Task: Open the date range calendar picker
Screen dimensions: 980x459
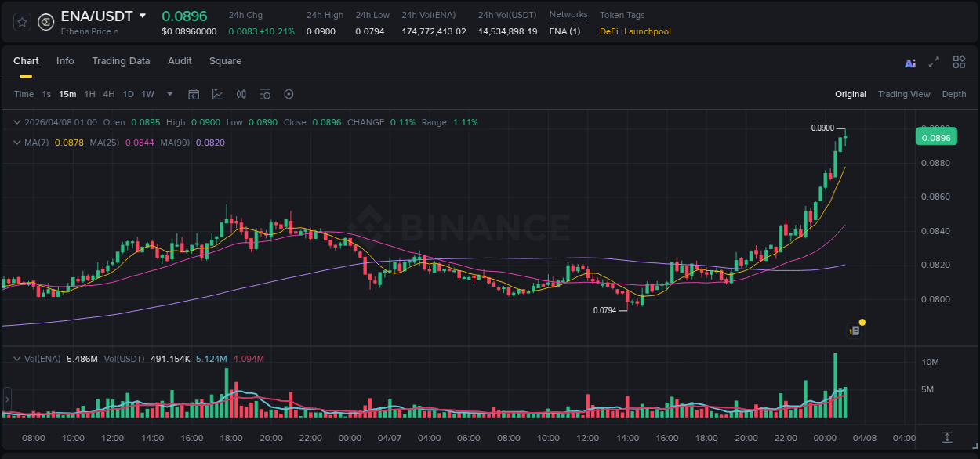Action: (194, 94)
